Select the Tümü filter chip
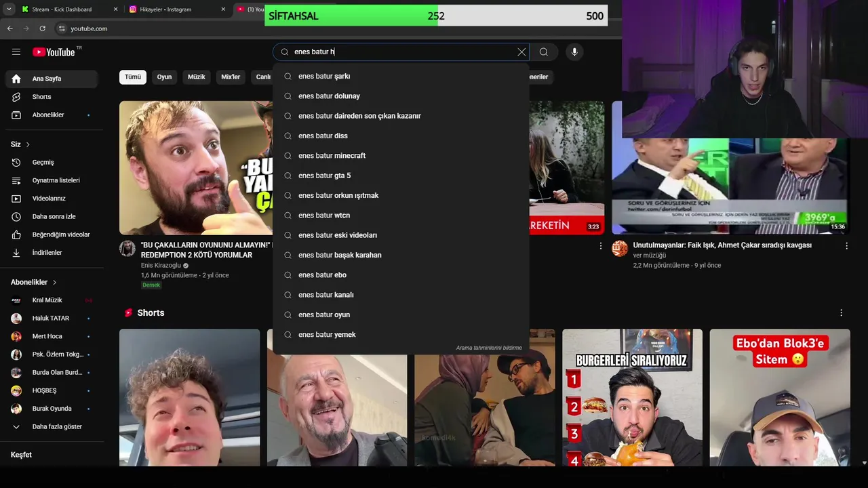The height and width of the screenshot is (488, 868). point(133,77)
